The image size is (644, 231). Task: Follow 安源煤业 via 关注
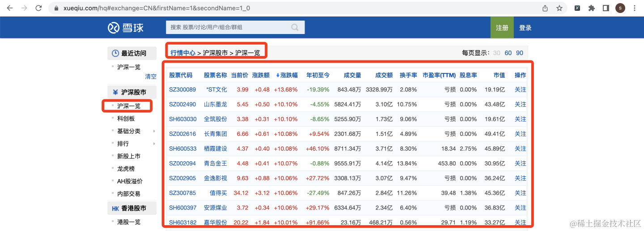521,208
